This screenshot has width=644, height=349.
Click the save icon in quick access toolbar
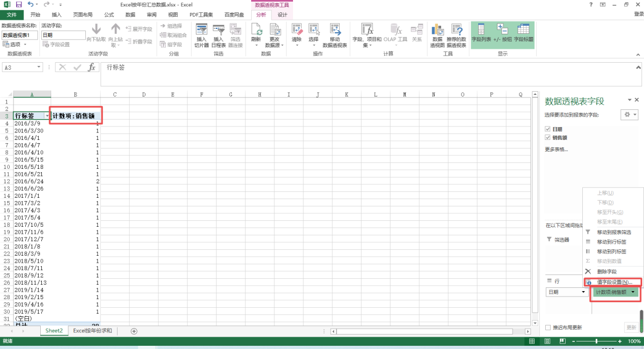[x=18, y=4]
